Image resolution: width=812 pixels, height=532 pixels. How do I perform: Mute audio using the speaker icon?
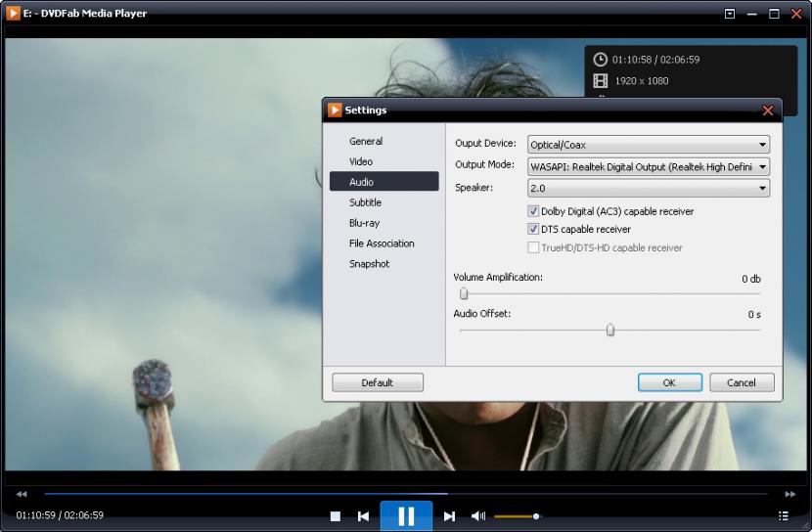477,516
